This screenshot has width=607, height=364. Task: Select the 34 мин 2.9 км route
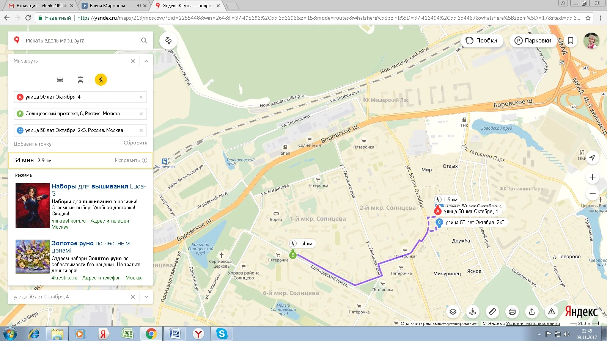80,160
